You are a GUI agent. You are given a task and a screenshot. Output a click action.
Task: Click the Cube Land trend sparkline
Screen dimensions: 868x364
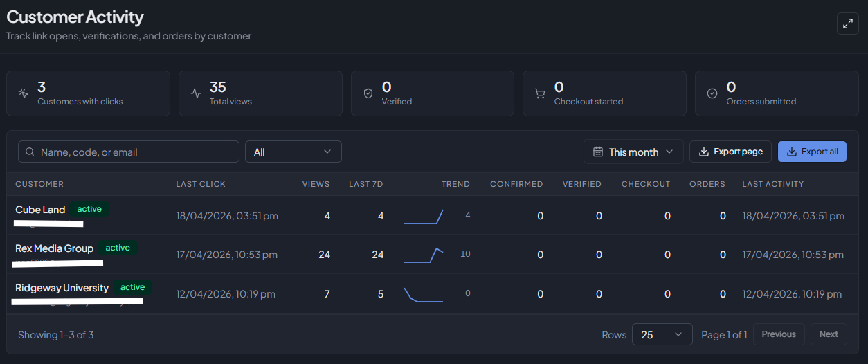pos(424,216)
